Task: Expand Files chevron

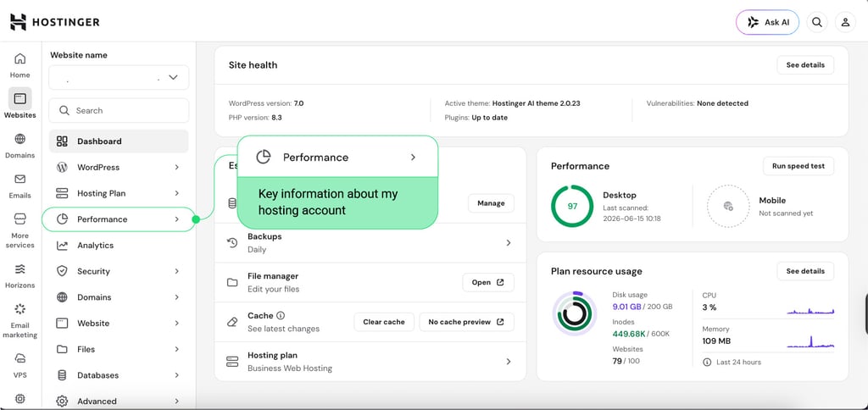Action: tap(176, 349)
